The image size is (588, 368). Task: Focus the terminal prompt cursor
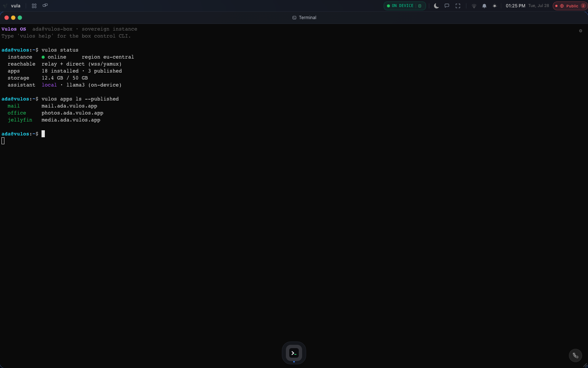coord(43,134)
